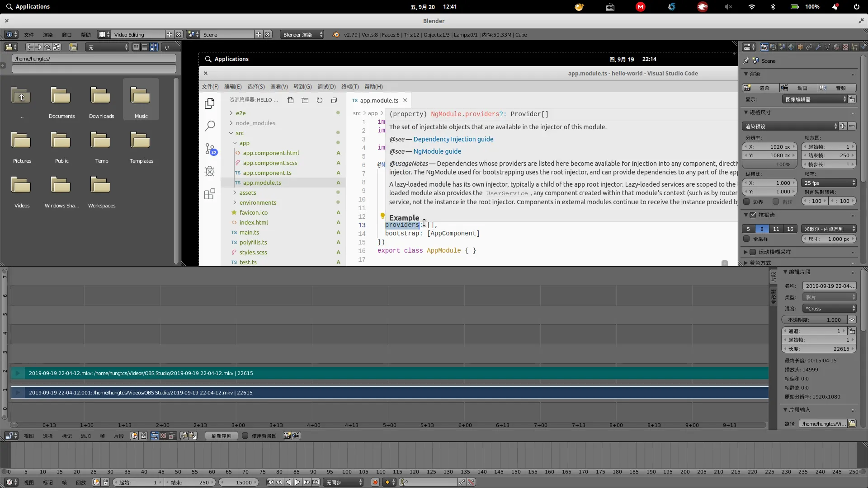The width and height of the screenshot is (868, 488).
Task: Open the *Cross blend mode dropdown
Action: (829, 309)
